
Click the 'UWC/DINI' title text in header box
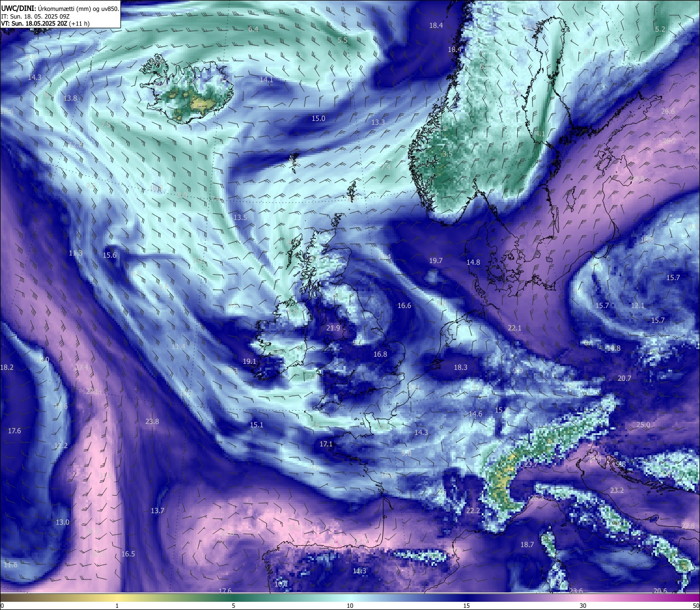coord(19,8)
